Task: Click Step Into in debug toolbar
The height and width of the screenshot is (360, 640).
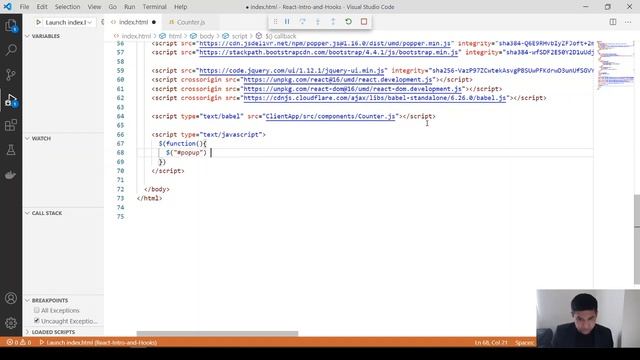Action: point(318,22)
